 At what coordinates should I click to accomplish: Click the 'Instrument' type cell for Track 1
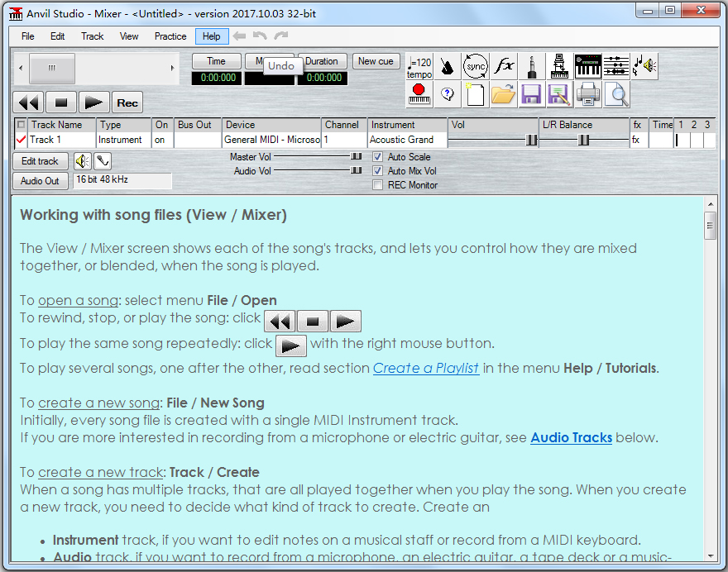(x=124, y=140)
